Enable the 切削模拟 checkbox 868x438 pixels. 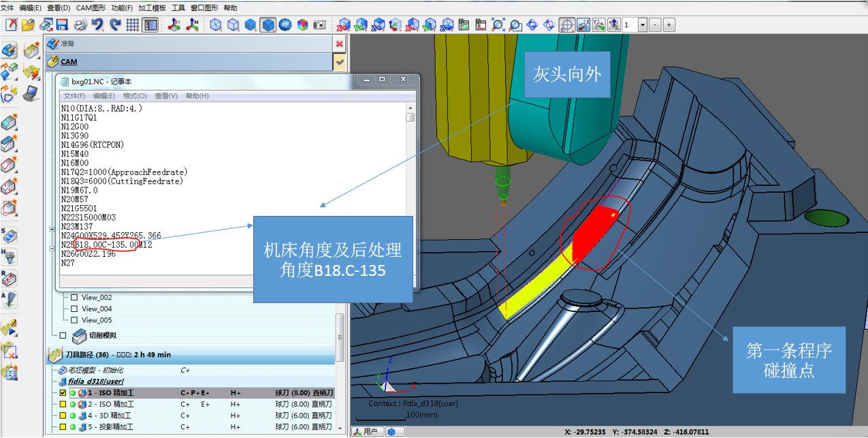63,335
